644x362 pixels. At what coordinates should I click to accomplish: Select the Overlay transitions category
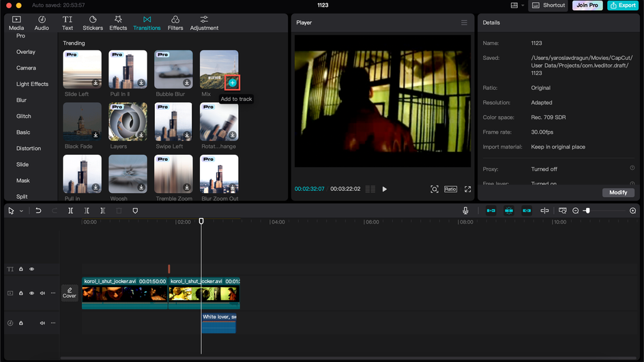pos(26,52)
